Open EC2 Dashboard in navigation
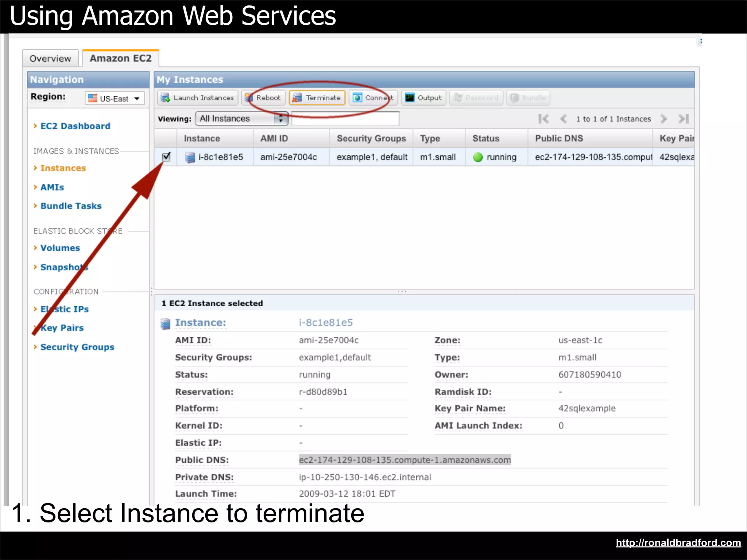 [x=75, y=126]
